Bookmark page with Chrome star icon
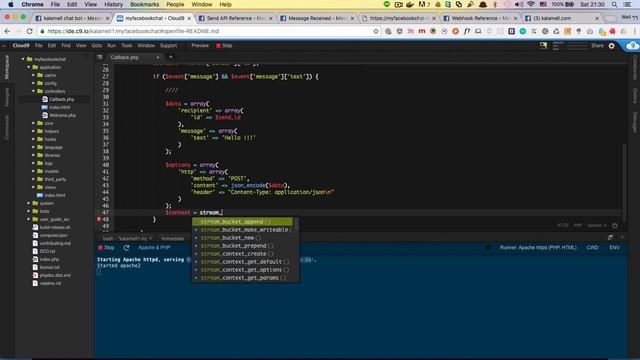This screenshot has height=360, width=640. coord(376,31)
